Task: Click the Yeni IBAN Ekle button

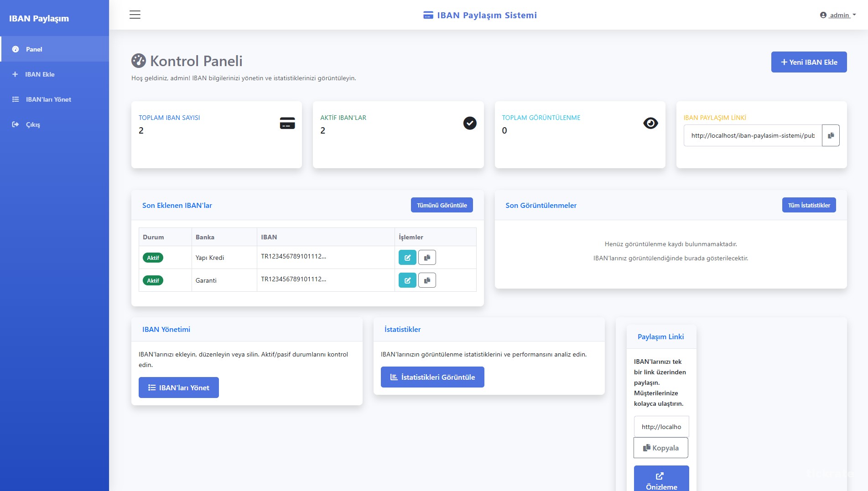Action: tap(809, 62)
